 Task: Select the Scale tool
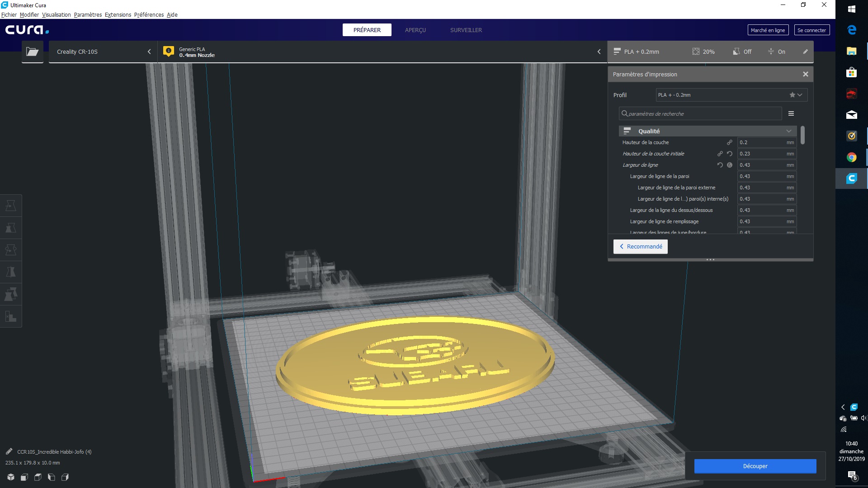11,228
